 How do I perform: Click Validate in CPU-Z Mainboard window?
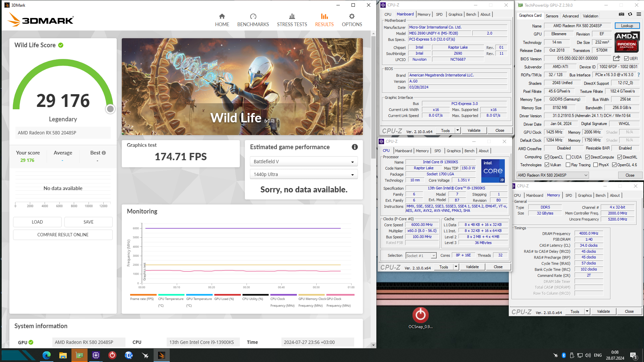pyautogui.click(x=474, y=131)
